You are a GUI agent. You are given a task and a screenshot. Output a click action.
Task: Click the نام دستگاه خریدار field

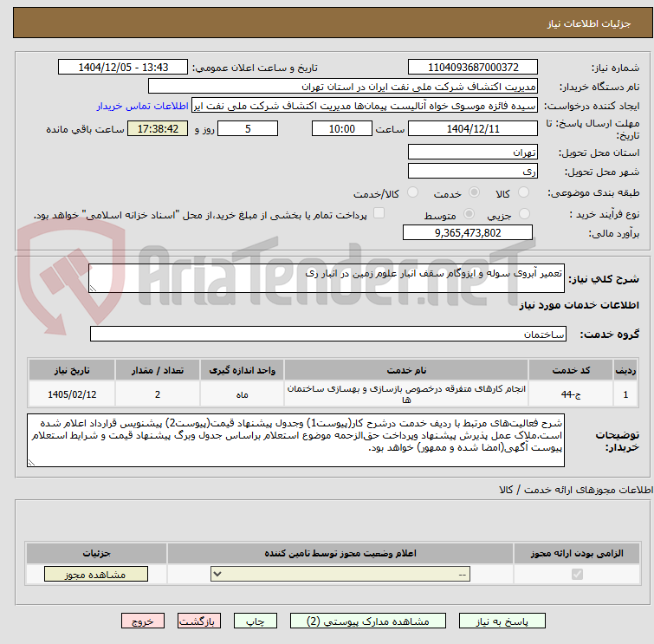click(343, 87)
